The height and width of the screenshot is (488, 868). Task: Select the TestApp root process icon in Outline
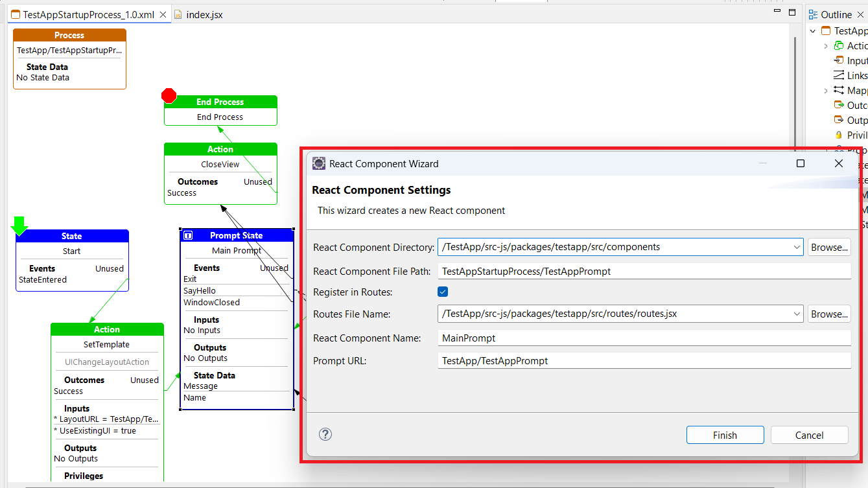826,30
